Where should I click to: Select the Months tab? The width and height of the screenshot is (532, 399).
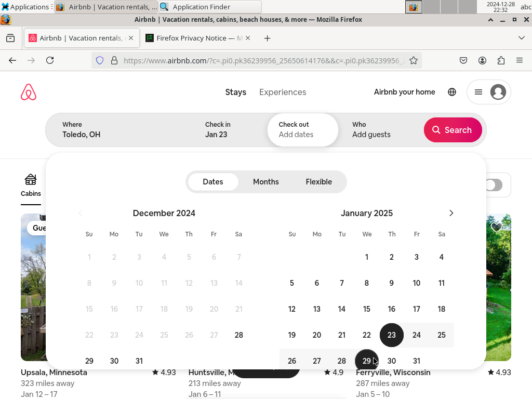266,182
